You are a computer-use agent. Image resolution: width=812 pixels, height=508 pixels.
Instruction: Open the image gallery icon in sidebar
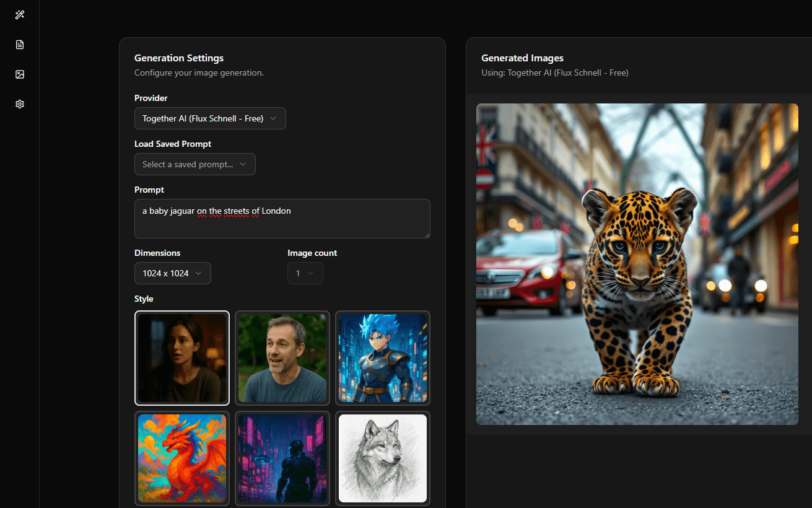point(19,74)
